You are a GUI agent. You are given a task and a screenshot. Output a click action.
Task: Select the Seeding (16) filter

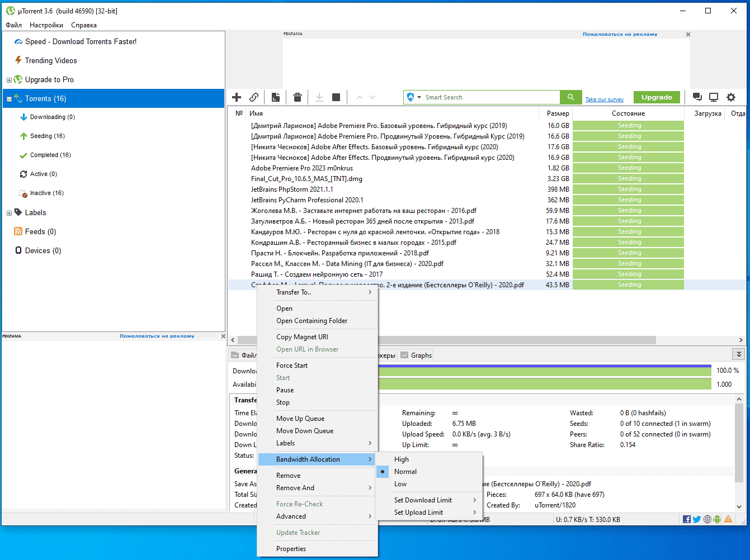[x=48, y=136]
